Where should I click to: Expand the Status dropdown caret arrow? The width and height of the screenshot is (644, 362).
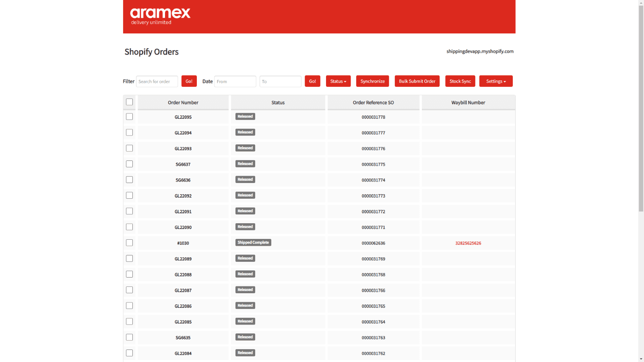(x=346, y=81)
